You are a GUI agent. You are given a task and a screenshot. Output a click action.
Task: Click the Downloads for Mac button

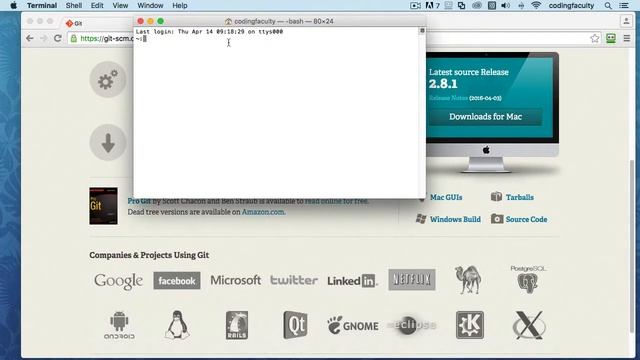click(485, 117)
